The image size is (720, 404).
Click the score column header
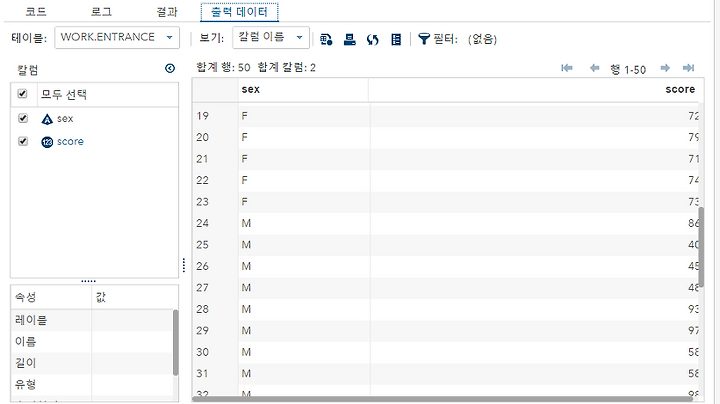[x=534, y=90]
